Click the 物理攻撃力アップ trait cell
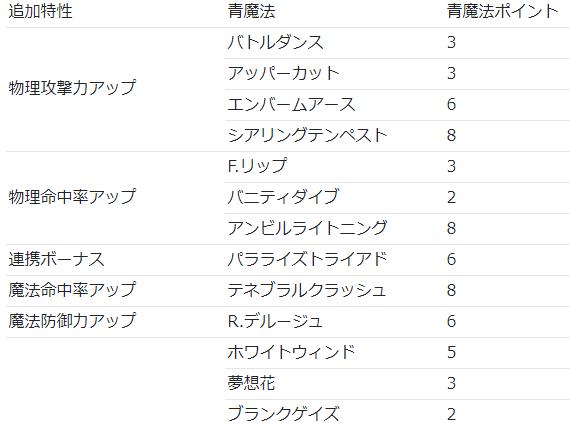570x427 pixels. tap(72, 88)
